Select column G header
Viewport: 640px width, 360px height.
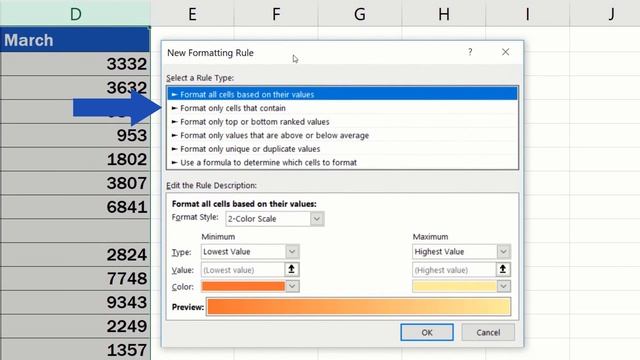click(x=360, y=14)
